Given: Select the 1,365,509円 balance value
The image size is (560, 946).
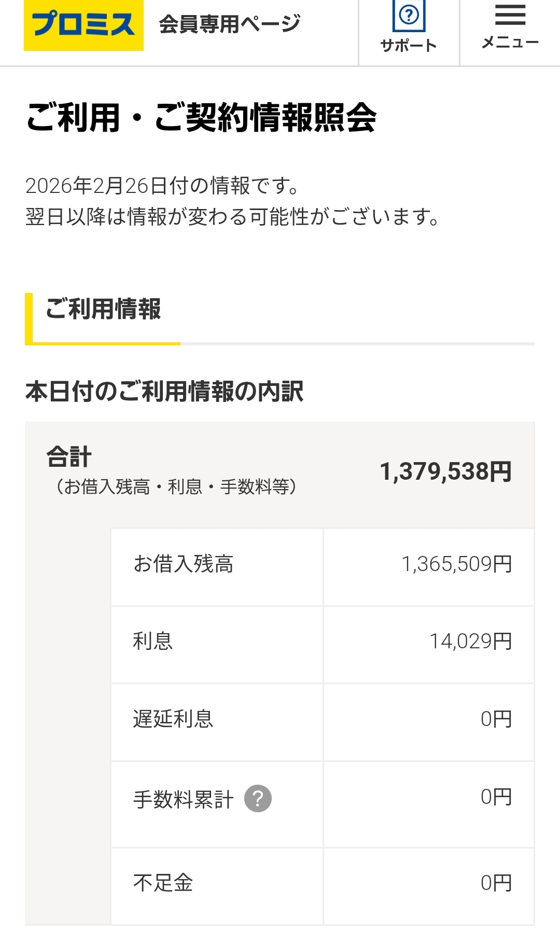Looking at the screenshot, I should click(x=456, y=564).
